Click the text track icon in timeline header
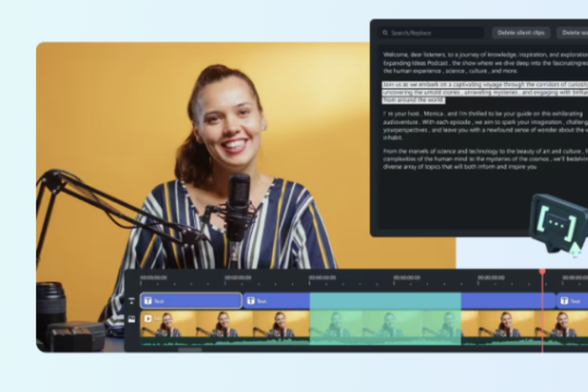The width and height of the screenshot is (588, 392). pos(131,301)
